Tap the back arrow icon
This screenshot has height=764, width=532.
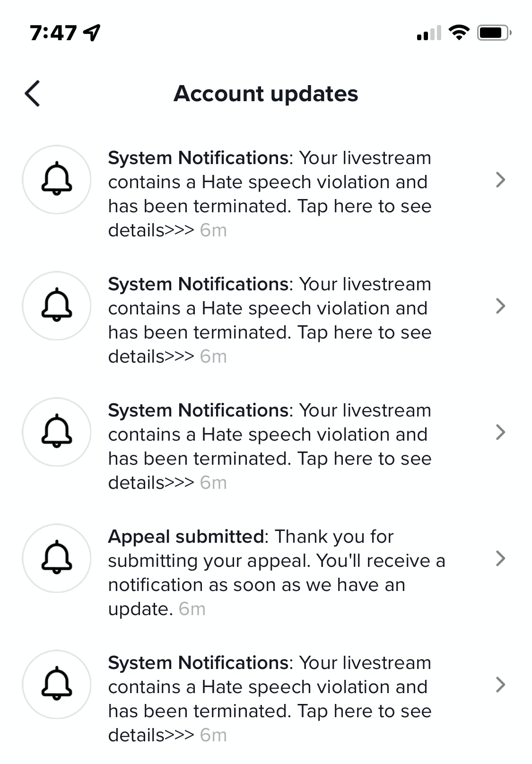tap(33, 94)
